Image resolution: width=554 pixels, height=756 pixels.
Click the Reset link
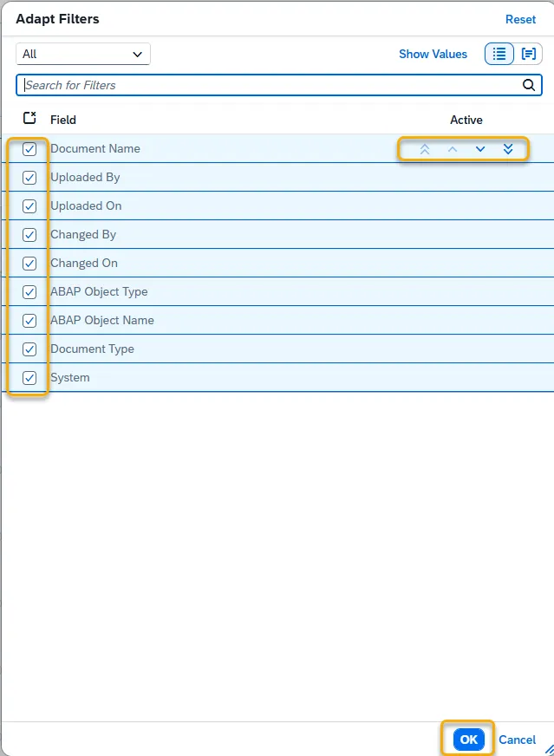tap(520, 19)
